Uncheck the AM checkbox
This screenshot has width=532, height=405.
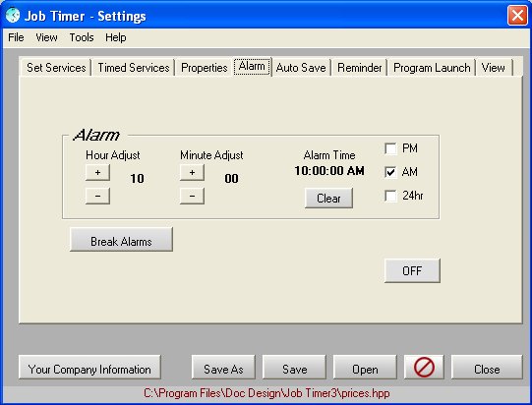tap(390, 172)
